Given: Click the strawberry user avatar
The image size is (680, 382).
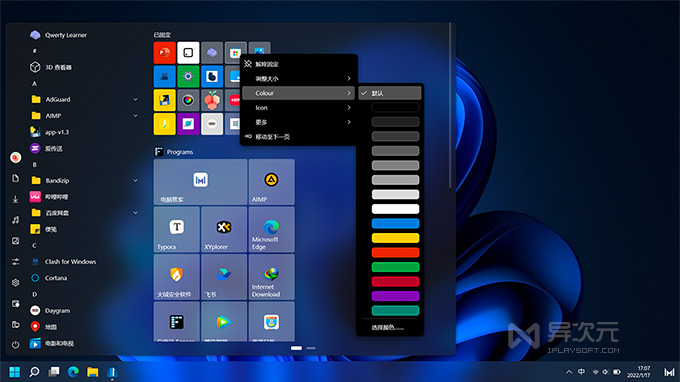Looking at the screenshot, I should [x=16, y=157].
